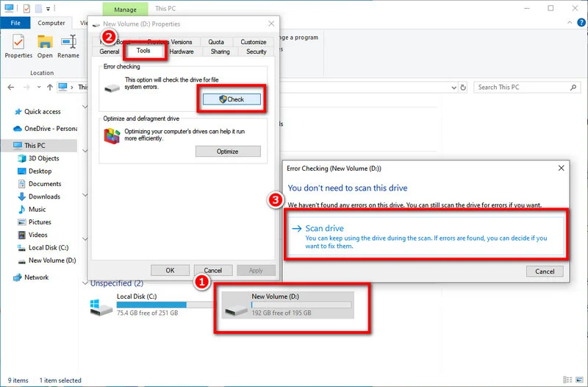588x387 pixels.
Task: Click the Quick Access properties checkmark icon
Action: click(x=26, y=8)
